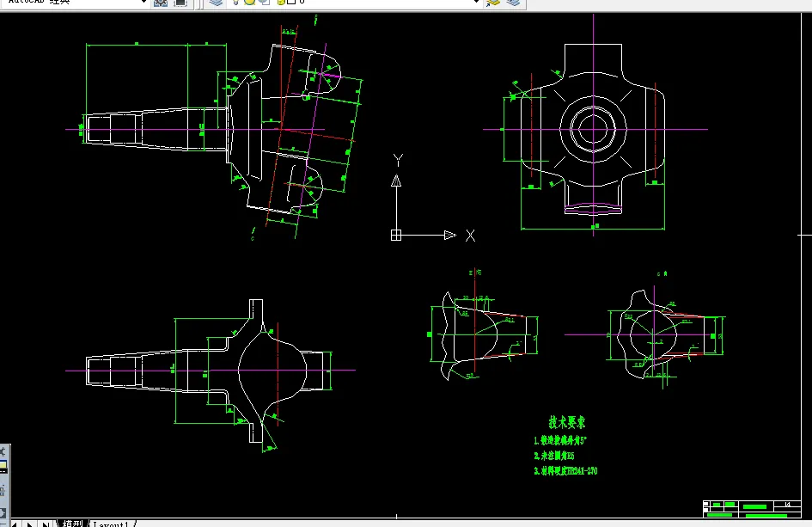Click the previous-tab arrow

tap(14, 524)
